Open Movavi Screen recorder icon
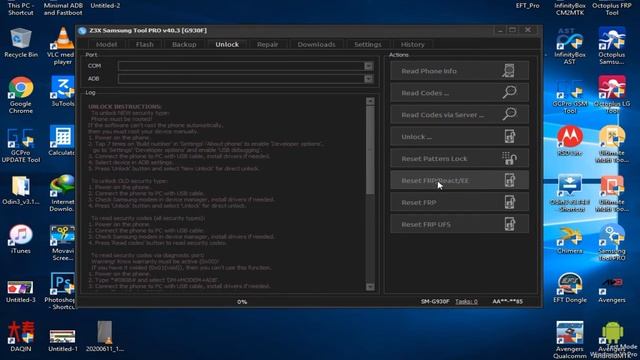This screenshot has width=640, height=360. click(x=62, y=243)
